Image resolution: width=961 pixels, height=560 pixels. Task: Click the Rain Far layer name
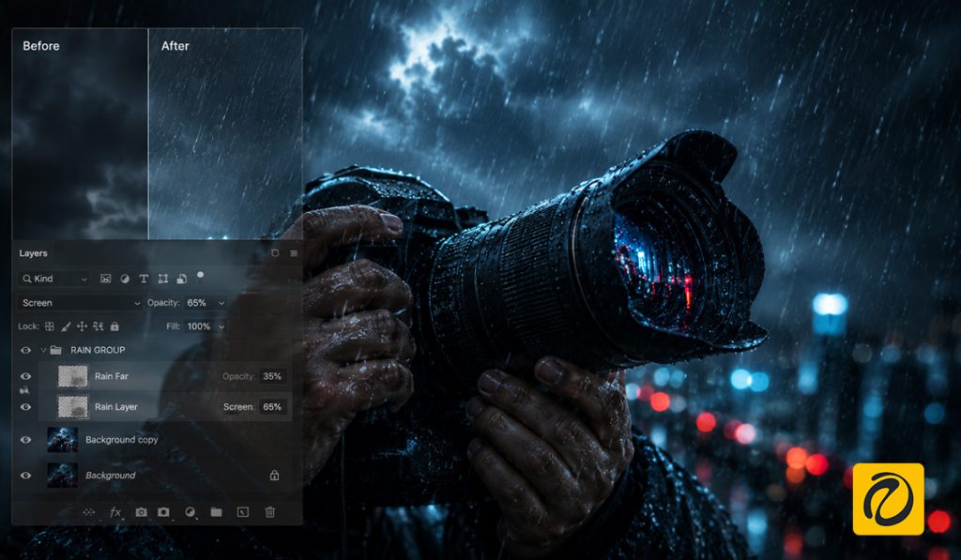[x=112, y=376]
